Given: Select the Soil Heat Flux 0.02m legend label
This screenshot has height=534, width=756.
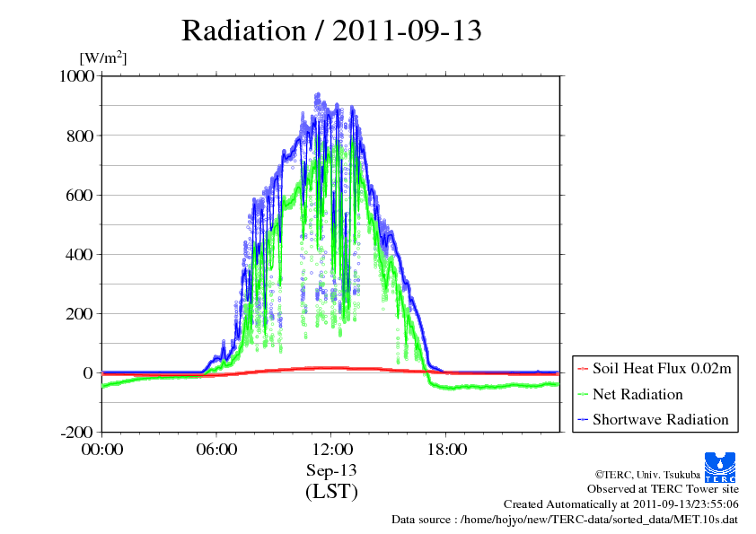Looking at the screenshot, I should click(659, 369).
